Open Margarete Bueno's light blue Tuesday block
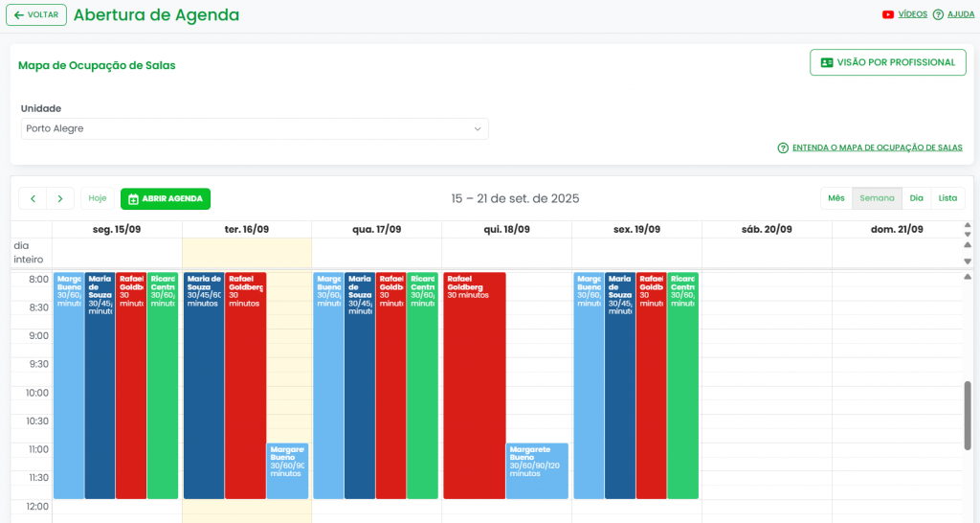The width and height of the screenshot is (980, 523). [287, 470]
